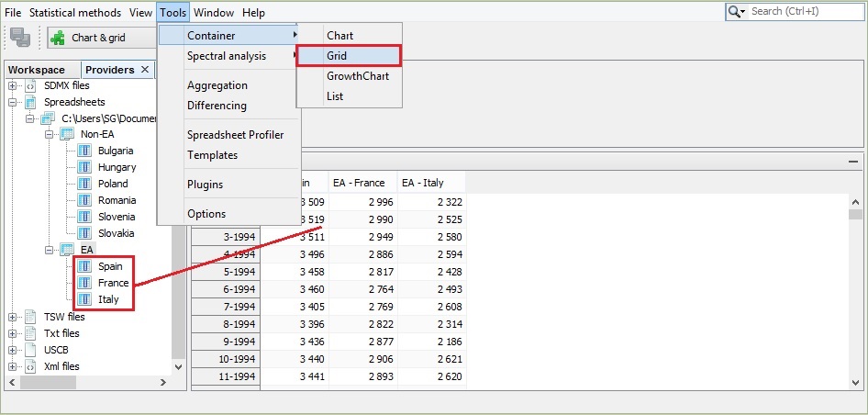Click the search magnifier icon
This screenshot has width=868, height=415.
click(736, 12)
